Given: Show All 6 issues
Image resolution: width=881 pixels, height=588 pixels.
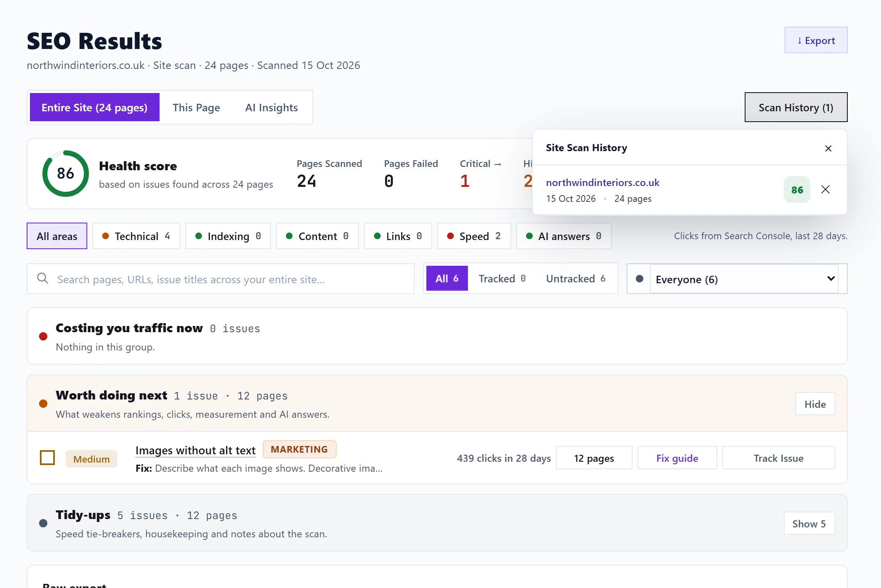Looking at the screenshot, I should (x=447, y=278).
